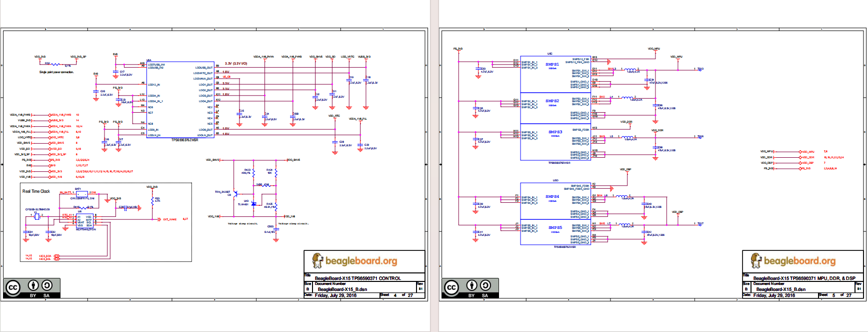Click the 'SMPS45_FDBK' pin name

point(580,186)
